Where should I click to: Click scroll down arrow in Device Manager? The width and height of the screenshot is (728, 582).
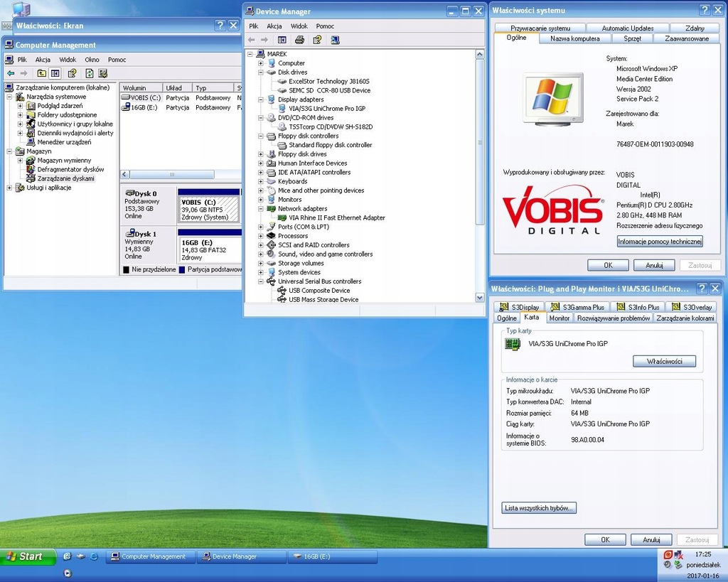click(x=480, y=298)
